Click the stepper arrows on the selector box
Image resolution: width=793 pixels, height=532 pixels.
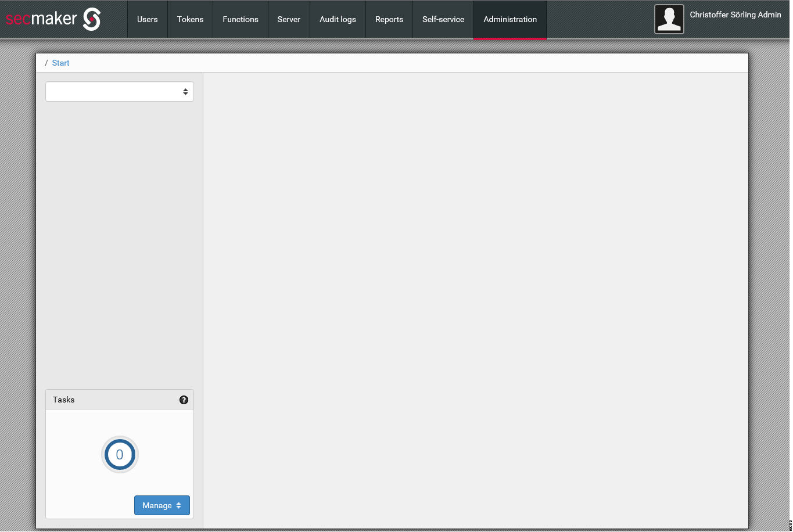[185, 91]
